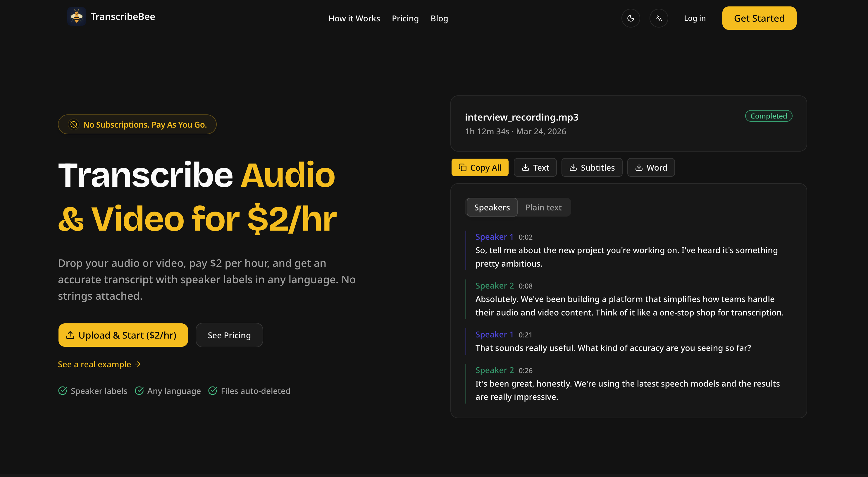Click the 0:02 timestamp
Image resolution: width=868 pixels, height=477 pixels.
coord(525,237)
